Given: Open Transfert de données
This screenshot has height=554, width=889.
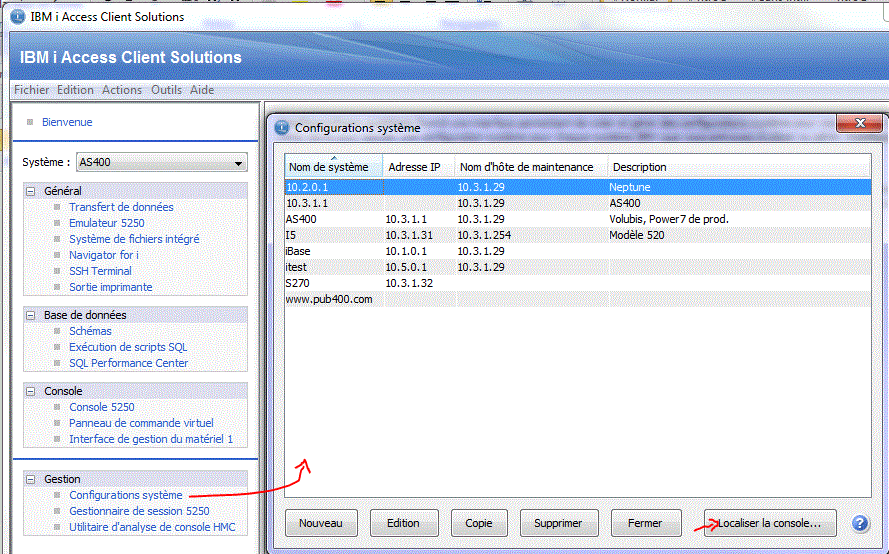Looking at the screenshot, I should [121, 207].
